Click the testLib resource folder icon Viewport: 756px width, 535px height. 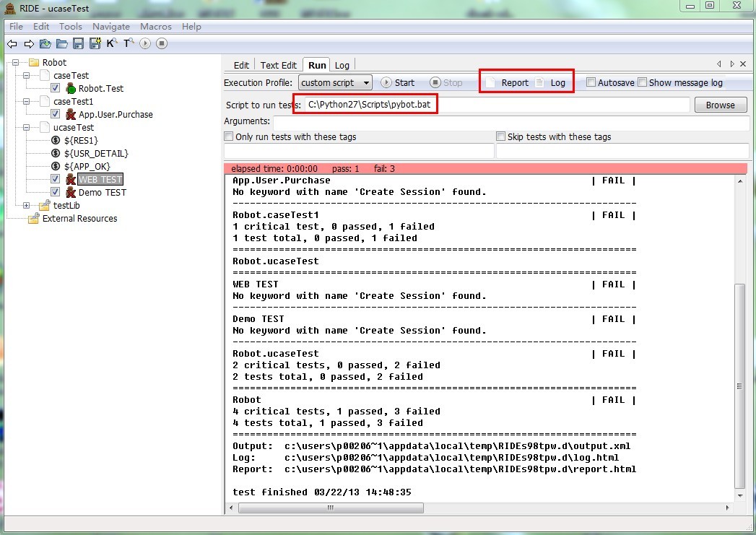pyautogui.click(x=45, y=205)
